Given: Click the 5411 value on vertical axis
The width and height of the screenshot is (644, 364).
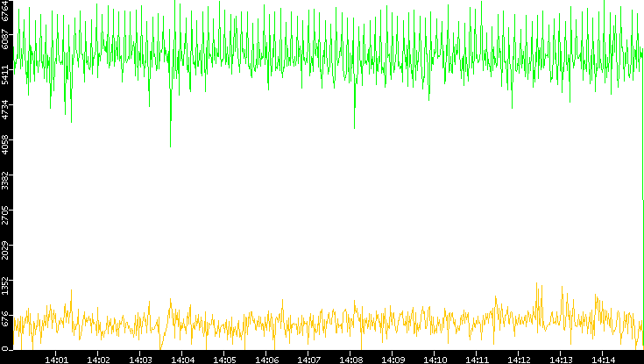Looking at the screenshot, I should point(5,75).
